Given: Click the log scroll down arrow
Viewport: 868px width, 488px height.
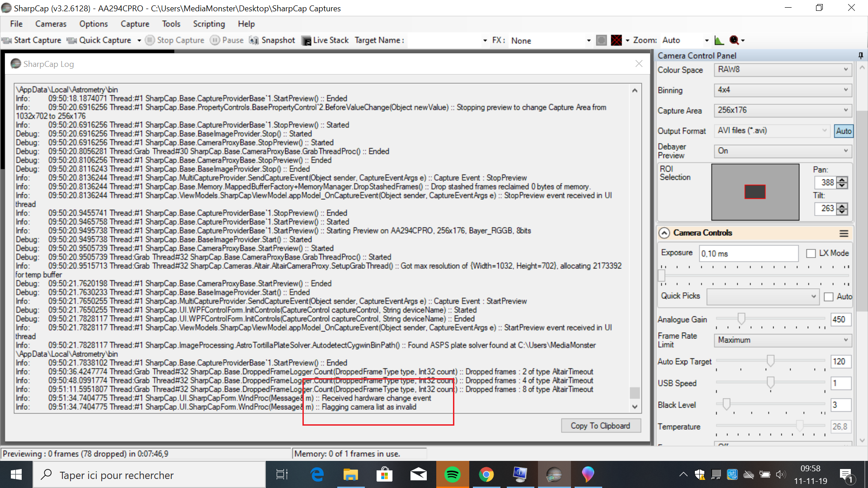Looking at the screenshot, I should [635, 407].
